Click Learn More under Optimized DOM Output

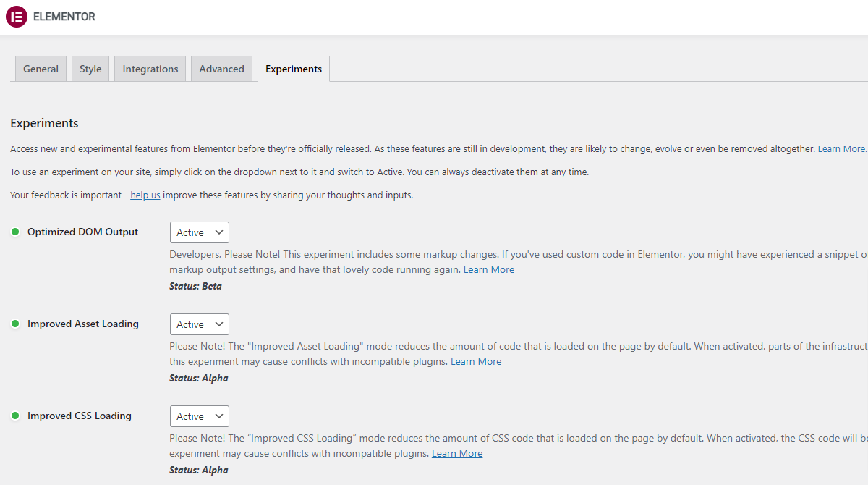[489, 269]
